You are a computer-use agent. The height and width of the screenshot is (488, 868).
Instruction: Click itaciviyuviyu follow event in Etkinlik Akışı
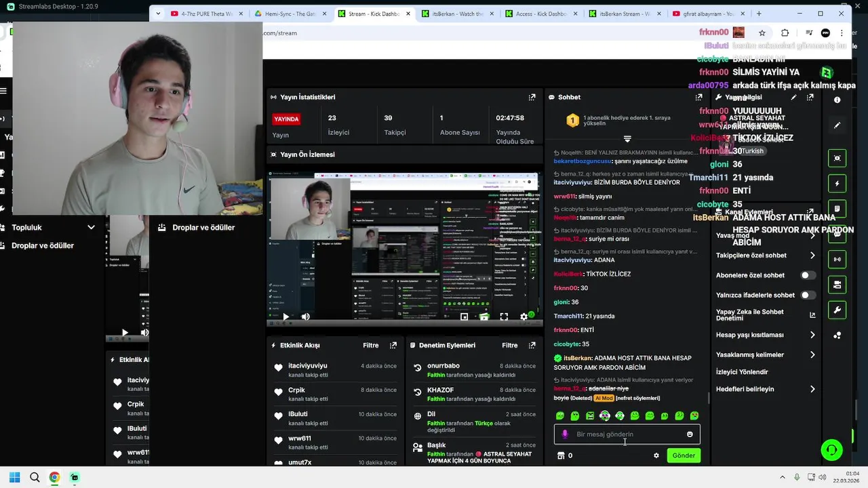tap(335, 370)
